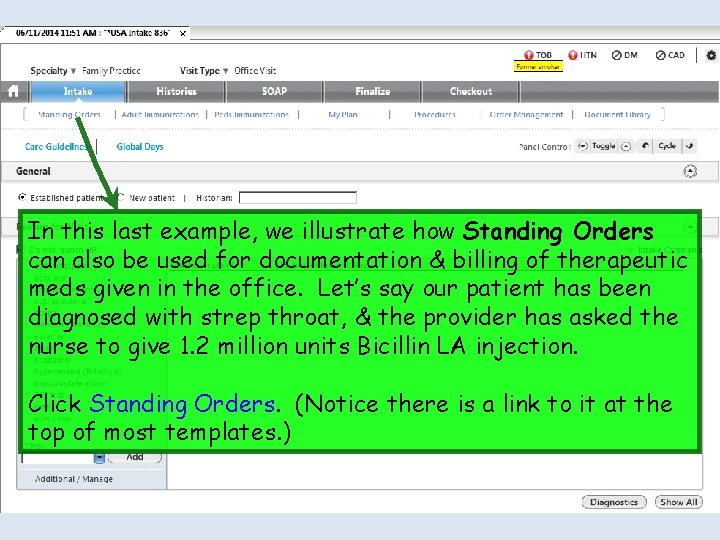The width and height of the screenshot is (720, 540).
Task: Open the Global Days link
Action: [x=140, y=146]
